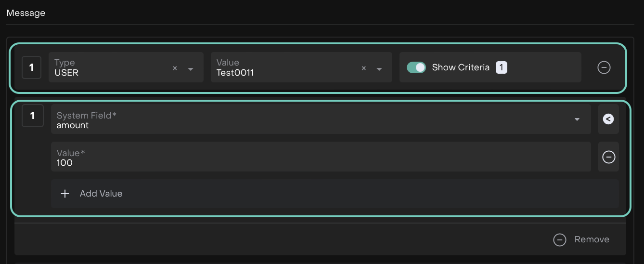
Task: Click the Add Value button
Action: 101,194
